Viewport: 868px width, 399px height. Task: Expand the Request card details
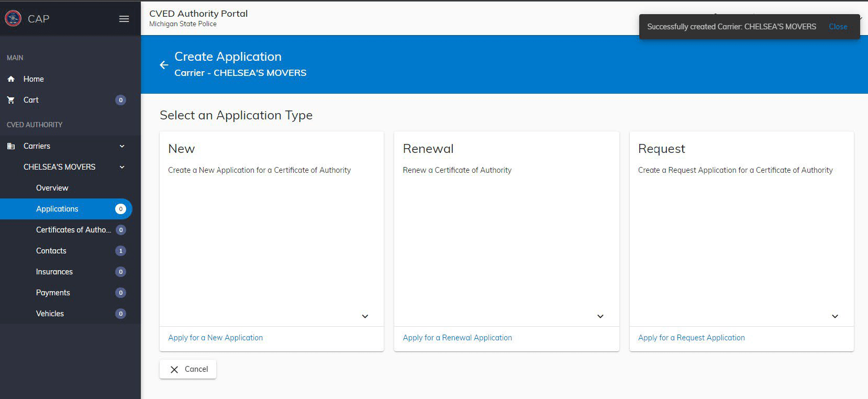click(x=835, y=316)
